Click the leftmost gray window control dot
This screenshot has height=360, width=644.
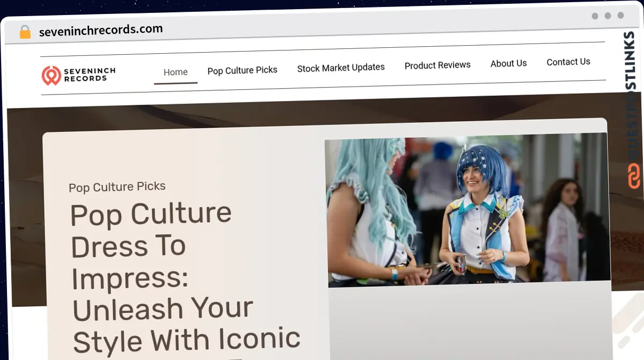click(594, 16)
